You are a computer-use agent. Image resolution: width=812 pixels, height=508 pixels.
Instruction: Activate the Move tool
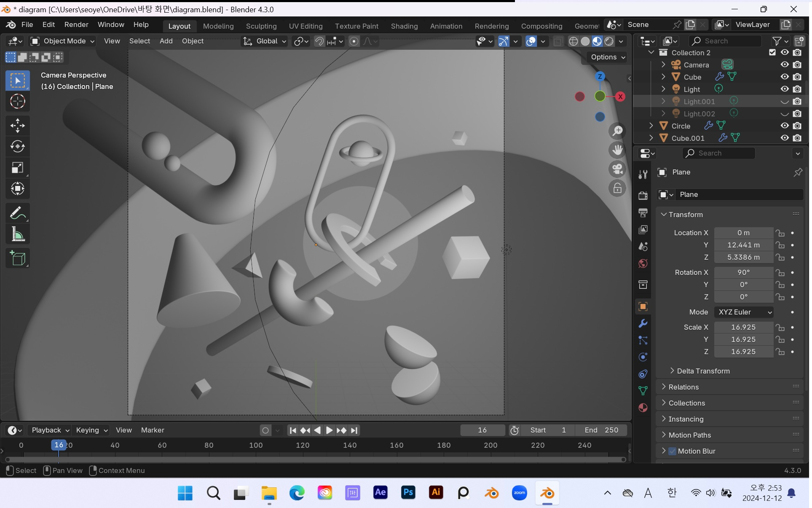click(x=17, y=126)
